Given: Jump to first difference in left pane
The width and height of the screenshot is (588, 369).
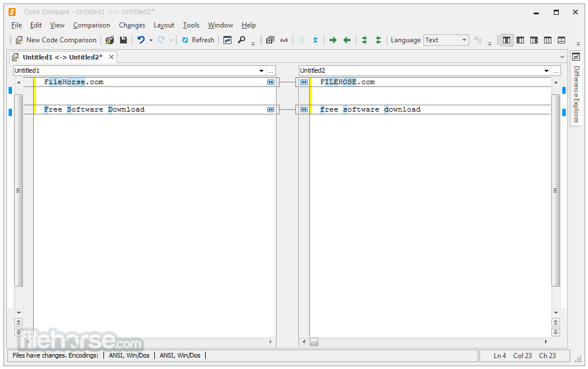Looking at the screenshot, I should point(18,323).
